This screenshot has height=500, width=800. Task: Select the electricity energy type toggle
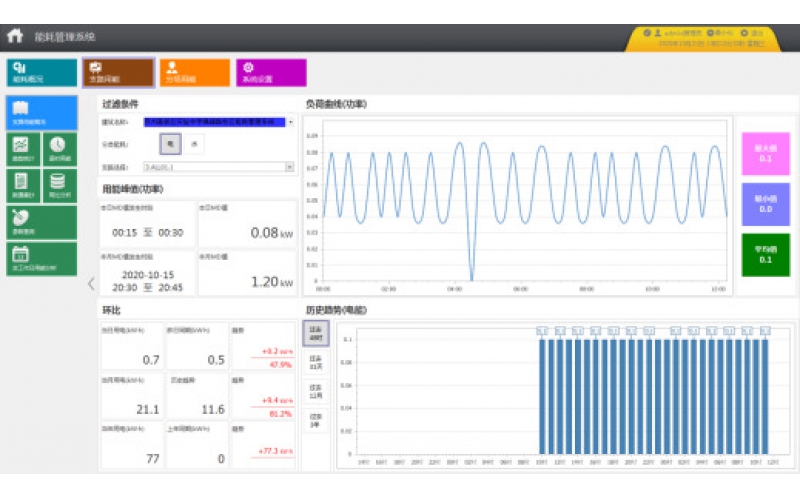click(170, 144)
